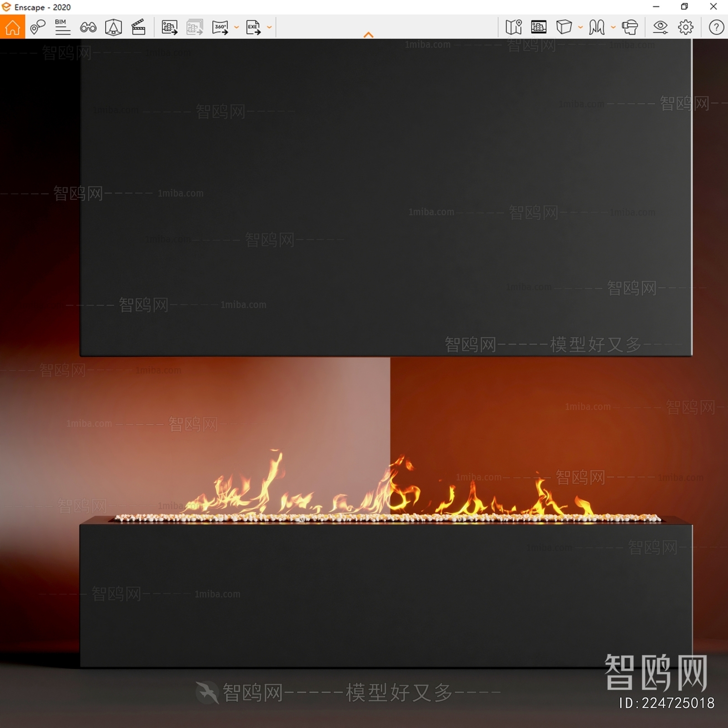Toggle Safe Frame perspective icon
This screenshot has width=728, height=728.
[x=113, y=27]
